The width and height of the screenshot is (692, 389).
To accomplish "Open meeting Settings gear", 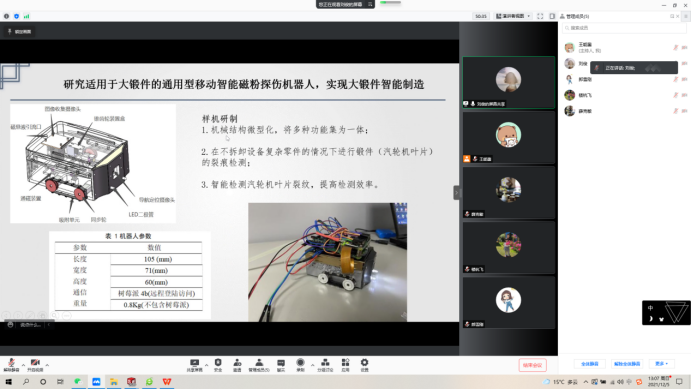I will pyautogui.click(x=364, y=365).
